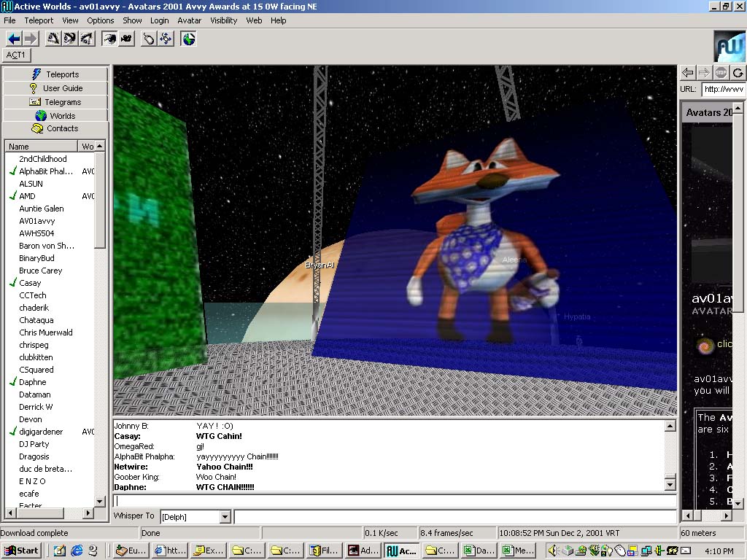Reload the web panel page
The image size is (747, 560).
738,72
